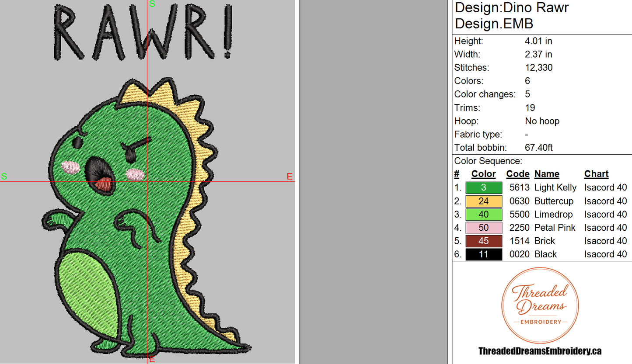This screenshot has width=632, height=364.
Task: Click the hoop value 'No hoop'
Action: (542, 121)
